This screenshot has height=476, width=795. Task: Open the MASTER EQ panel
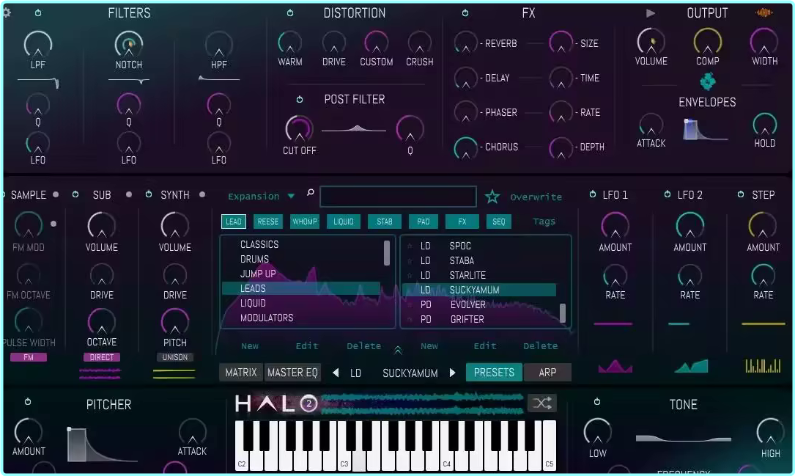[292, 373]
